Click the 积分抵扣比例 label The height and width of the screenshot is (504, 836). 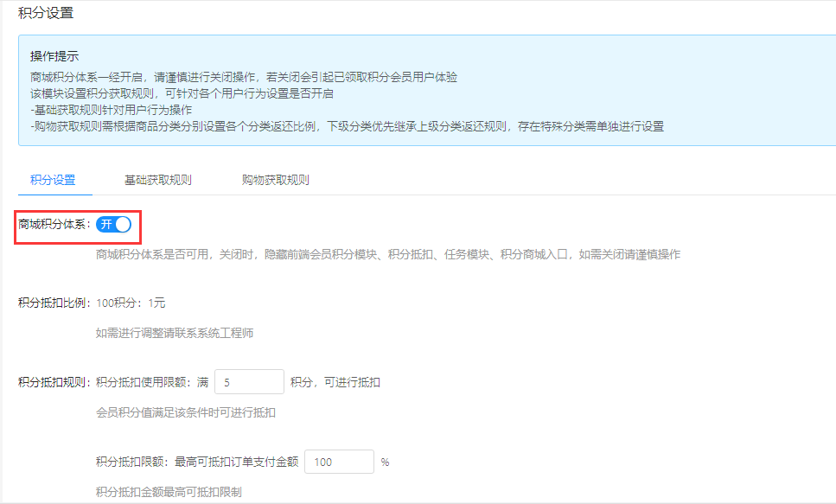tap(54, 303)
